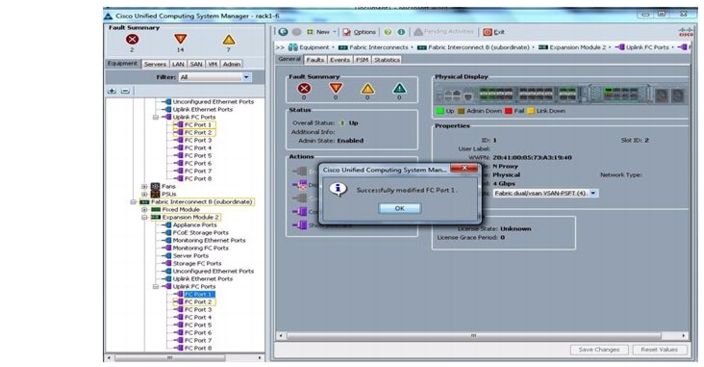Click the collapse all tree icon below Filter
Viewport: 704px width, 367px height.
click(x=125, y=91)
